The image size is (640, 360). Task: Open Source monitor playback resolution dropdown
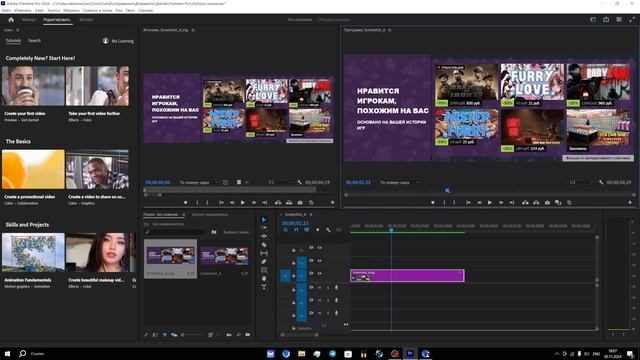click(280, 182)
